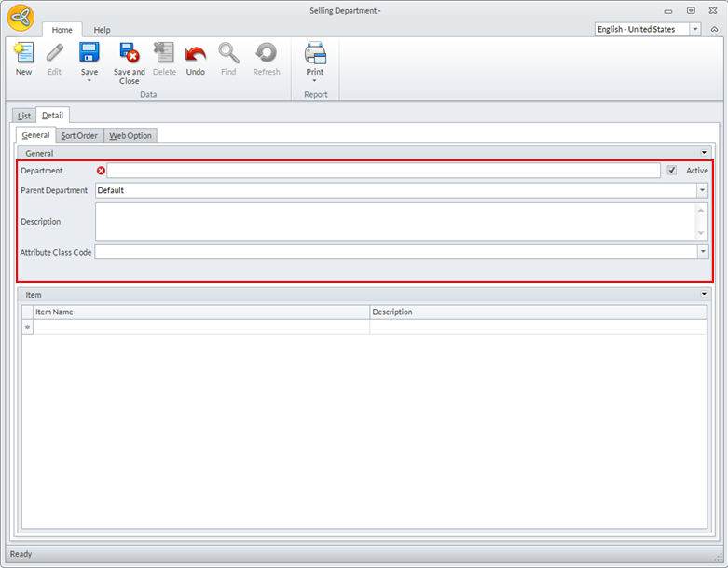
Task: Click the Print icon
Action: point(315,53)
